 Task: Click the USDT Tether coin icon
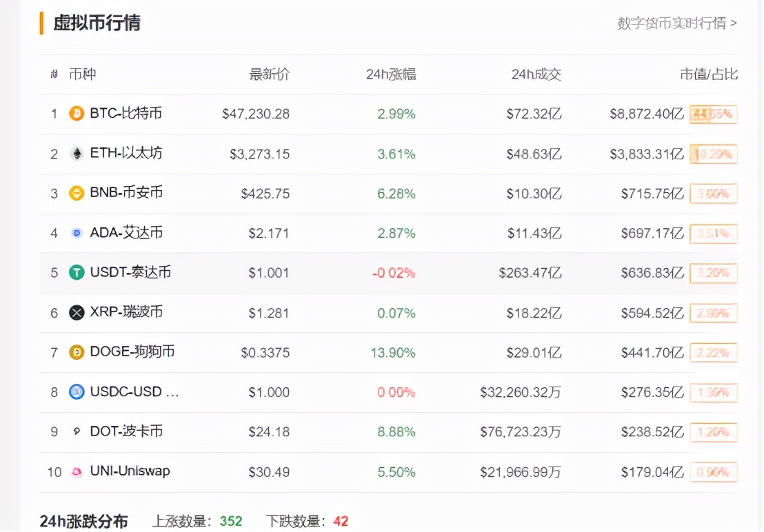click(77, 273)
